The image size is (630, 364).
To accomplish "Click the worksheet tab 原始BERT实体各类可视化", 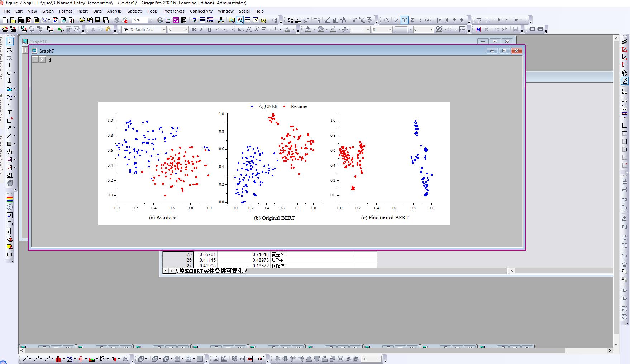I will click(211, 271).
